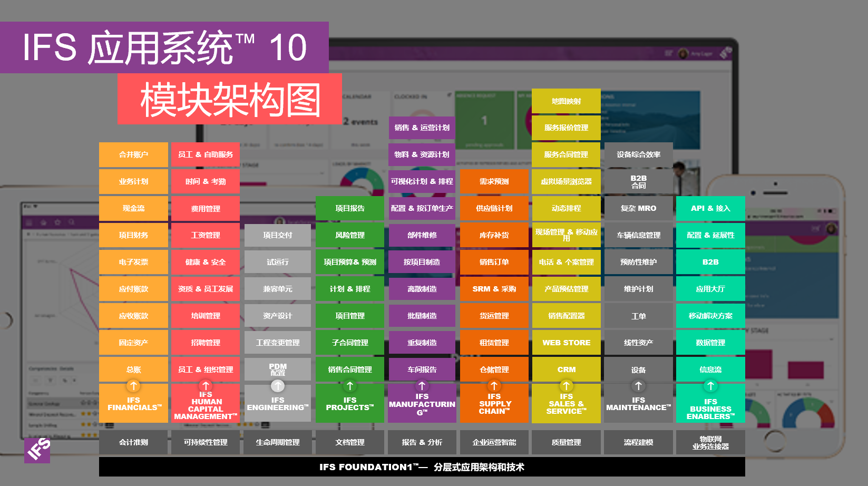Screen dimensions: 868x486
Task: Select the IFS MANUFACTURING module tile
Action: click(x=422, y=403)
